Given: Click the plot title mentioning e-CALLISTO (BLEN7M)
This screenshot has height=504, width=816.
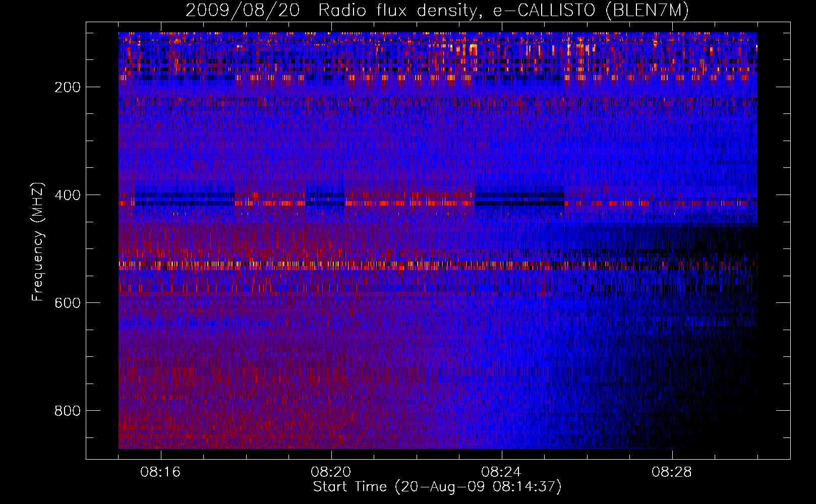Looking at the screenshot, I should coord(437,10).
